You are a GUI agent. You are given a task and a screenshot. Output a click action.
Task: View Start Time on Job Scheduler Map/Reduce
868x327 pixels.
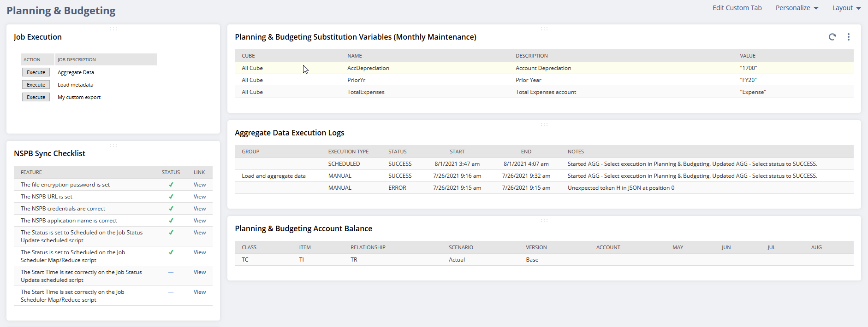point(200,292)
